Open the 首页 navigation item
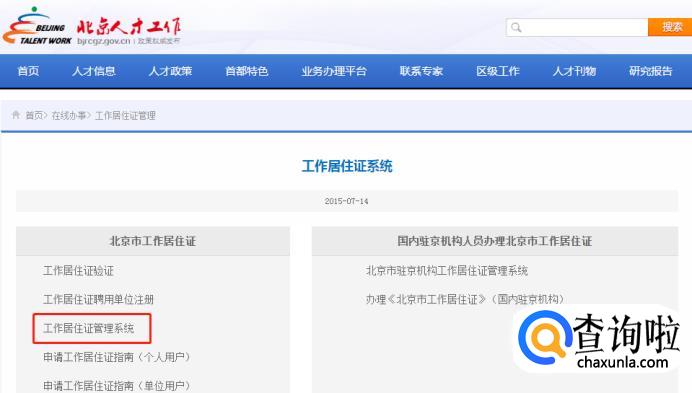Screen dimensions: 692x393 point(28,71)
